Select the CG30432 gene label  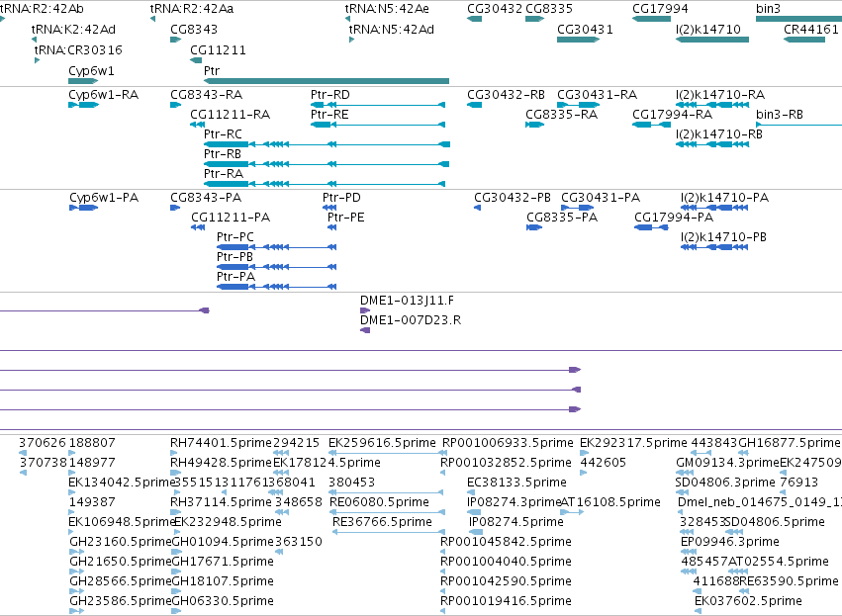(x=495, y=9)
